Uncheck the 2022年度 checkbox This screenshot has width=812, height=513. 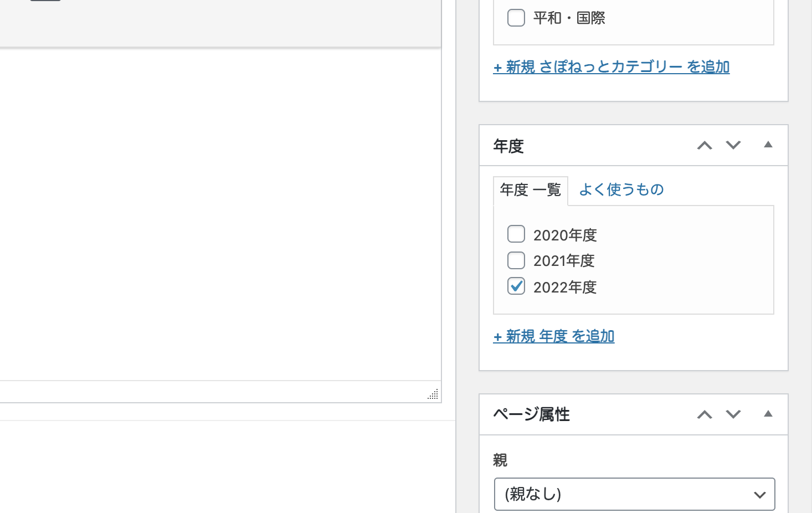(516, 286)
